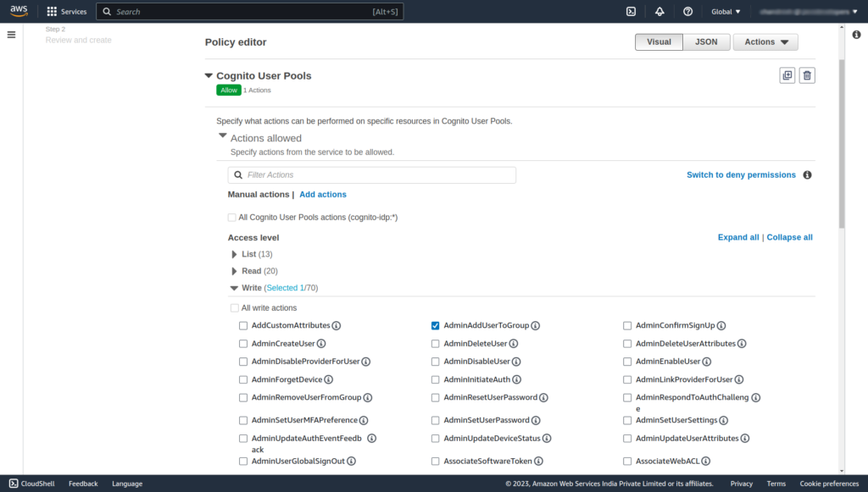Expand the List access level section

pos(235,253)
